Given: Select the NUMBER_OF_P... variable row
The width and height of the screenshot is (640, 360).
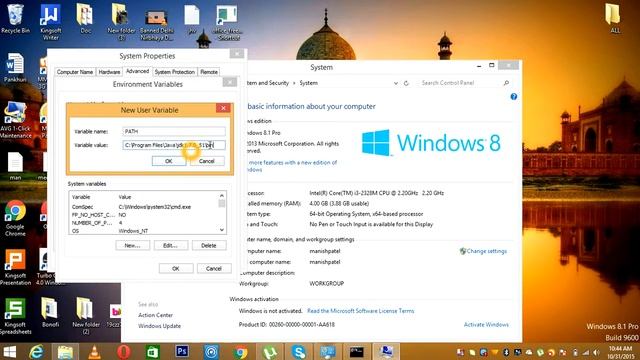Looking at the screenshot, I should tap(144, 223).
